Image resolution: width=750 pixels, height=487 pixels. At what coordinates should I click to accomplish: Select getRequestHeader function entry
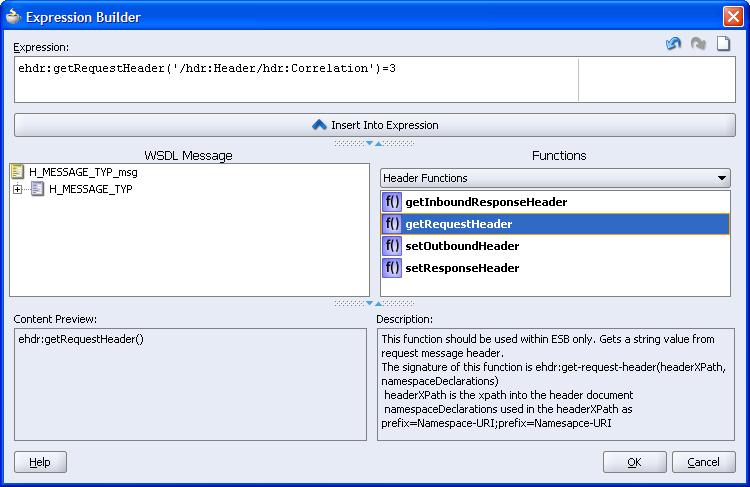click(459, 224)
